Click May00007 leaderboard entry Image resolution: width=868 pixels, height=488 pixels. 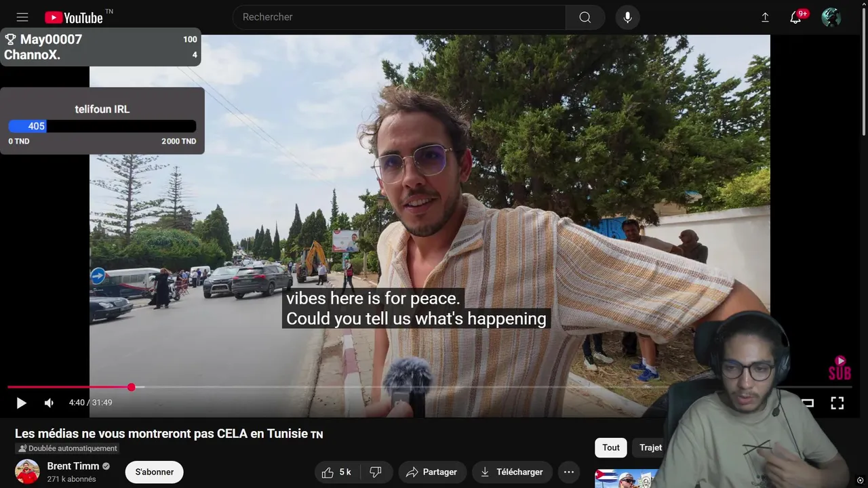point(102,39)
